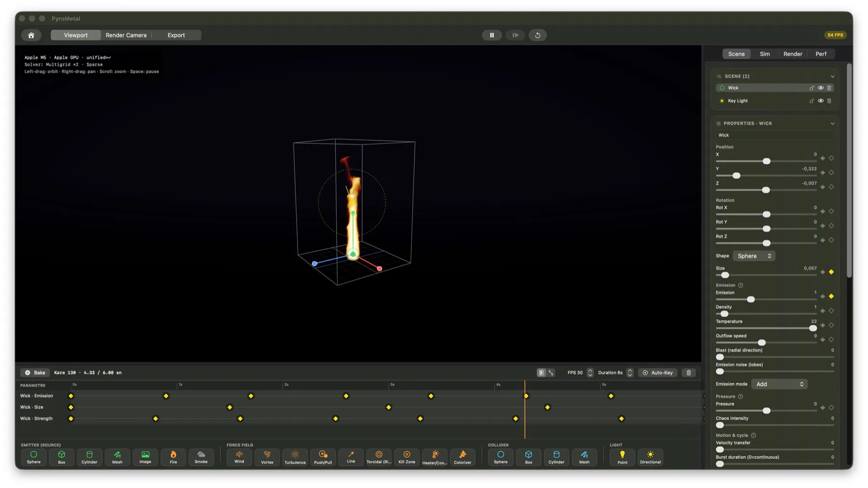Image resolution: width=868 pixels, height=488 pixels.
Task: Open Viewport tab
Action: point(76,35)
